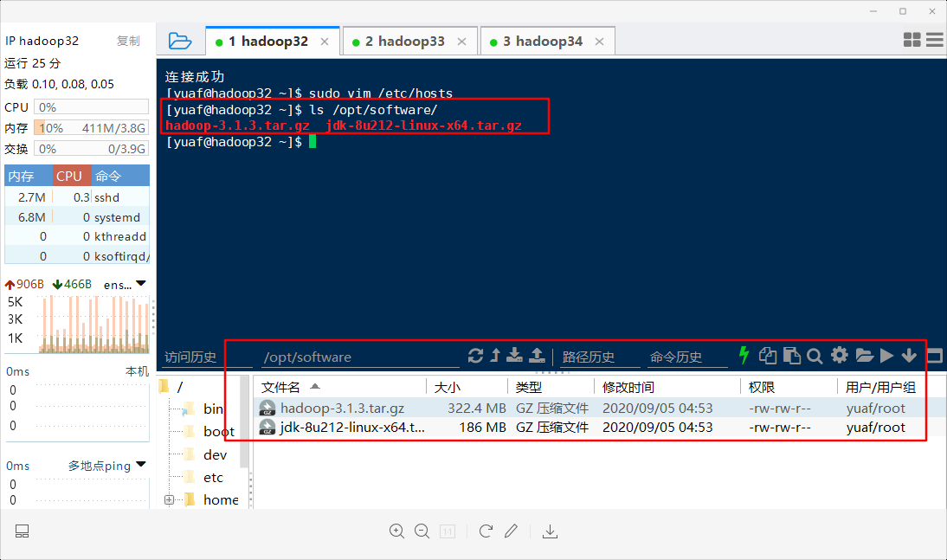Sort processes by CPU column

pos(71,176)
